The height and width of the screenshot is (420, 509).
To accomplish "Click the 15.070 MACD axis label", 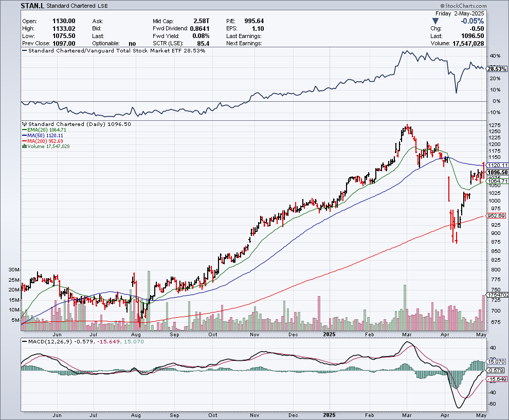I will click(x=496, y=361).
